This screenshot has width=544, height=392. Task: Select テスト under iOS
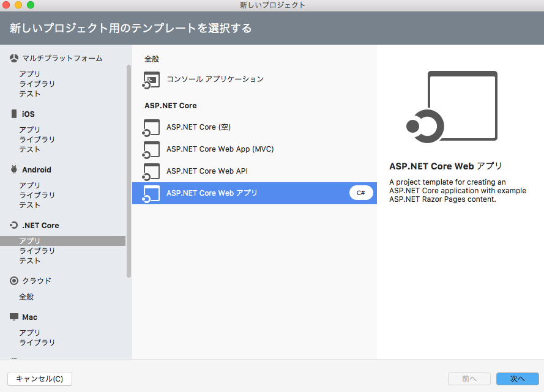pyautogui.click(x=29, y=149)
